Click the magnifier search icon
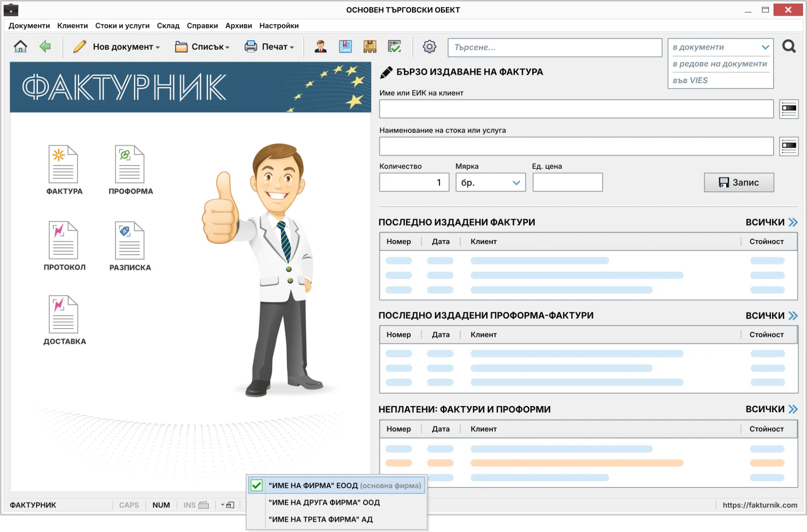The width and height of the screenshot is (807, 532). click(789, 46)
